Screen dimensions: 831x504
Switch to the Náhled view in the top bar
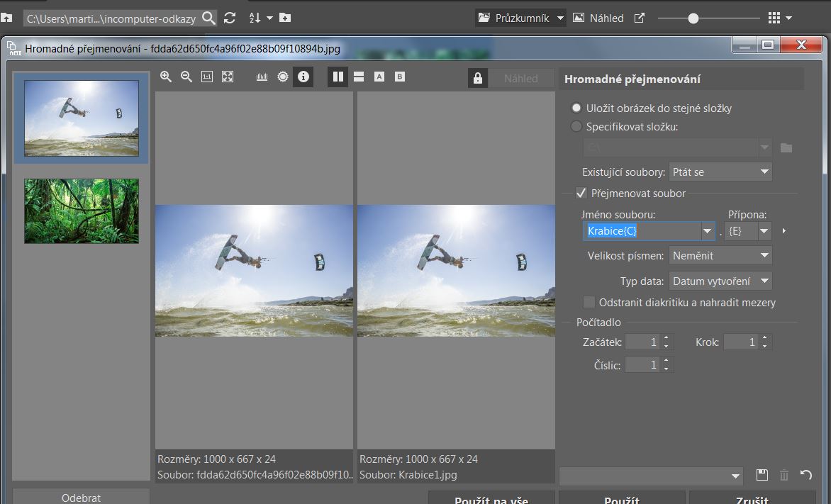598,18
